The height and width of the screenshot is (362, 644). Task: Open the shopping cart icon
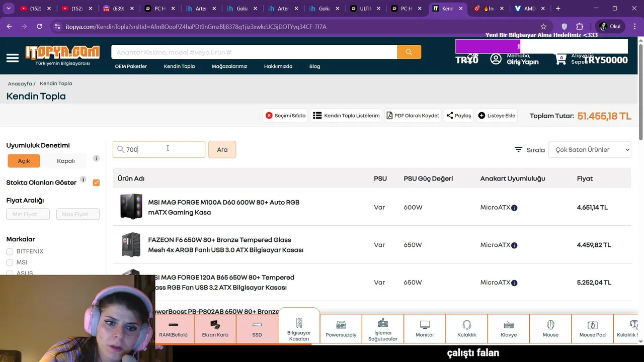coord(560,59)
